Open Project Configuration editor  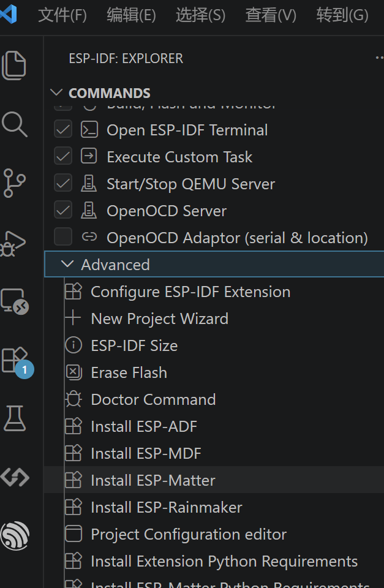pos(189,534)
